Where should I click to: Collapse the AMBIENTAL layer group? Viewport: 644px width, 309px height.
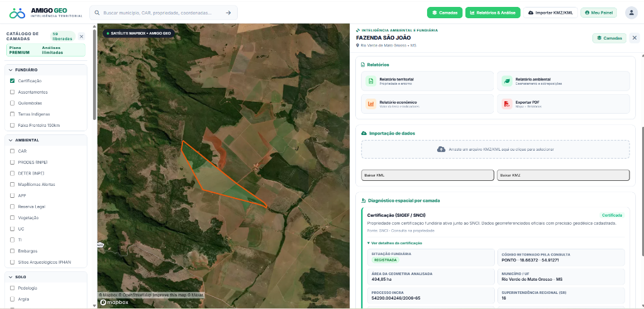click(45, 140)
